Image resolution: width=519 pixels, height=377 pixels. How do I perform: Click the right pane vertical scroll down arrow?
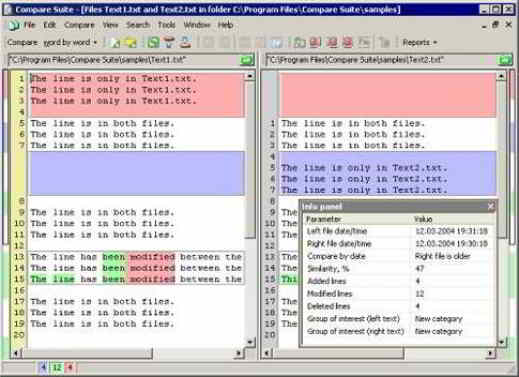501,342
